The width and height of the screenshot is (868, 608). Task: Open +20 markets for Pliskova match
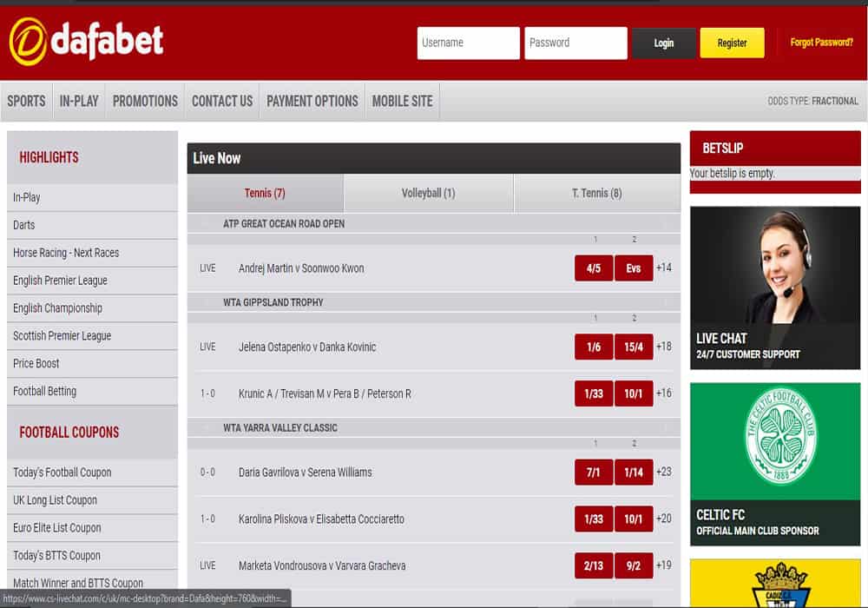pos(664,519)
